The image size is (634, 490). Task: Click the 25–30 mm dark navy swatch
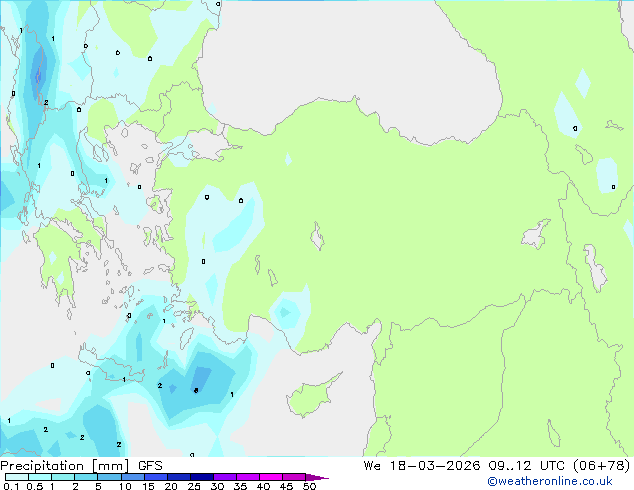pos(202,477)
